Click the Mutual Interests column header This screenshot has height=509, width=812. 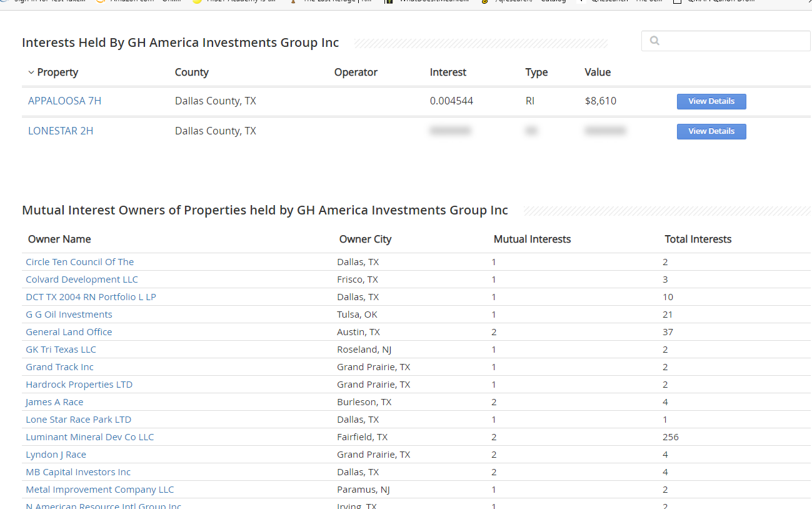click(532, 239)
